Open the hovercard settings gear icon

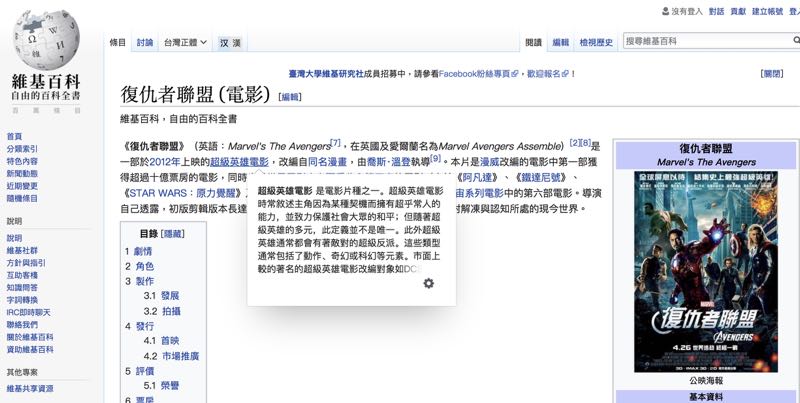pos(429,283)
